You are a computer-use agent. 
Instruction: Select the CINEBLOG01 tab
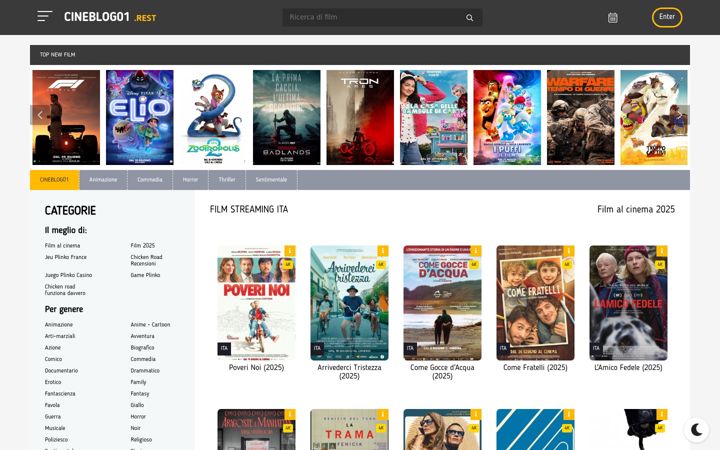tap(55, 180)
